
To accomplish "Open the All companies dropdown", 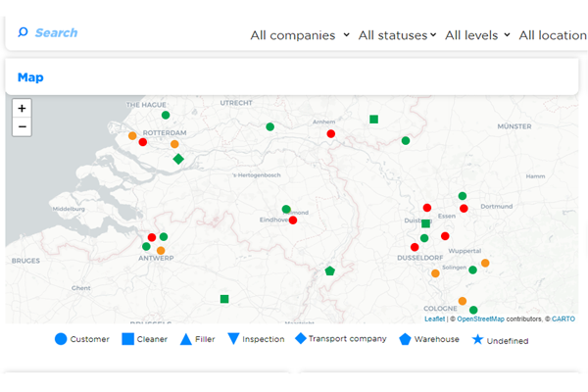I will tap(300, 35).
